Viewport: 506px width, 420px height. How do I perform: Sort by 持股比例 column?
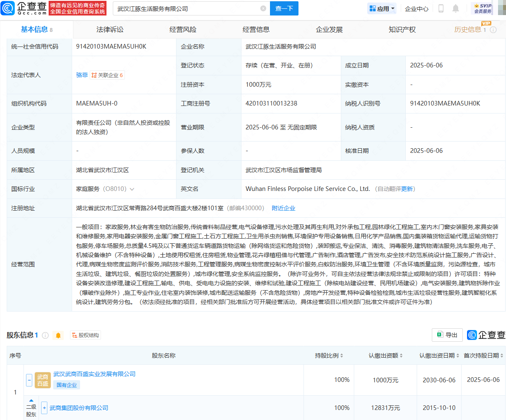pyautogui.click(x=329, y=356)
